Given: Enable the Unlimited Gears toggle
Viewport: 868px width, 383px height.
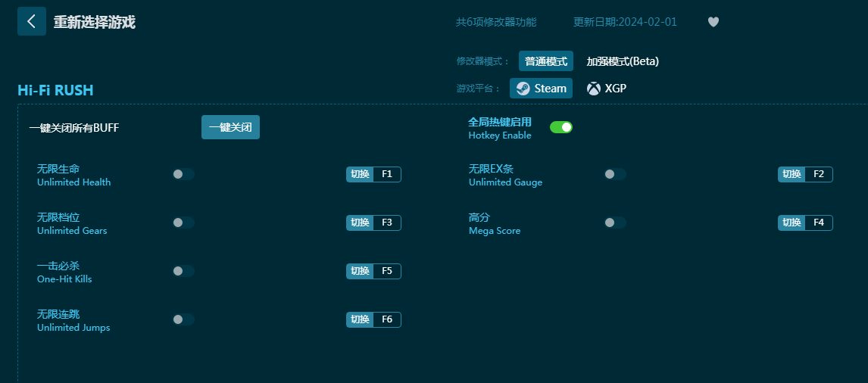Looking at the screenshot, I should [183, 223].
